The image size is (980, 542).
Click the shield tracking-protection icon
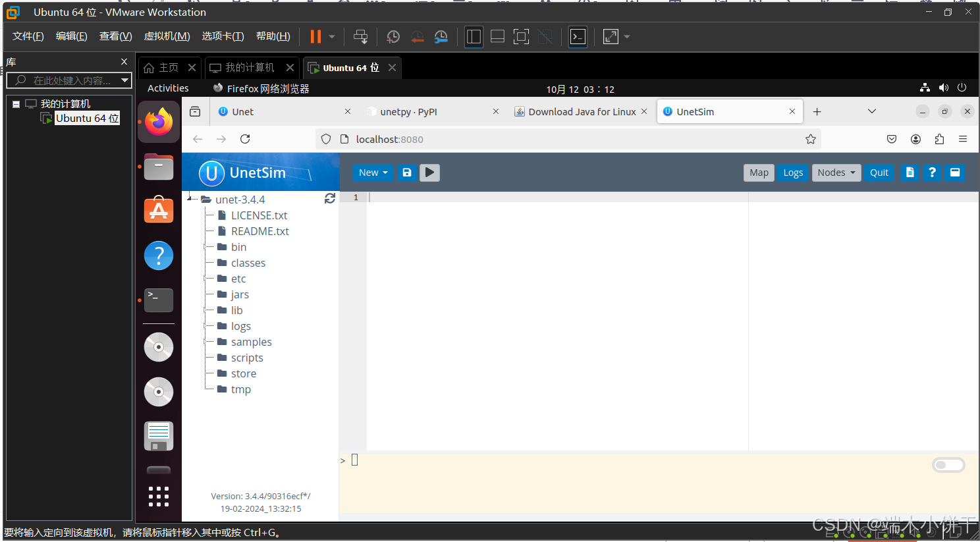pos(326,139)
